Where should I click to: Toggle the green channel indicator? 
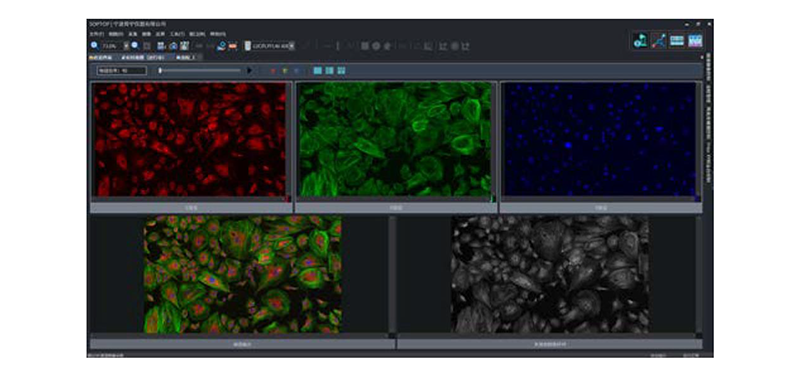[285, 71]
